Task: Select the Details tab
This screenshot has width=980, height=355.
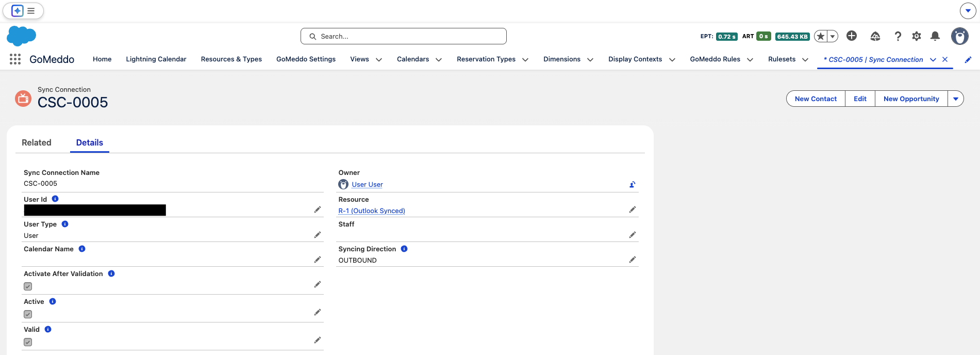Action: 90,142
